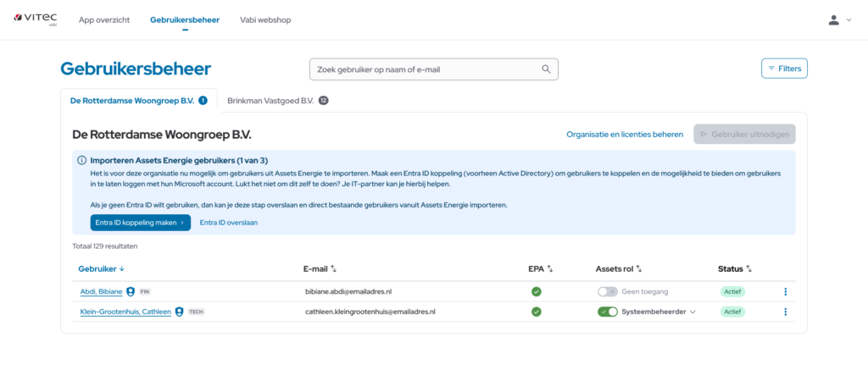Image resolution: width=868 pixels, height=370 pixels.
Task: Click shield badge next to Abdi, Bibiane
Action: pos(131,291)
